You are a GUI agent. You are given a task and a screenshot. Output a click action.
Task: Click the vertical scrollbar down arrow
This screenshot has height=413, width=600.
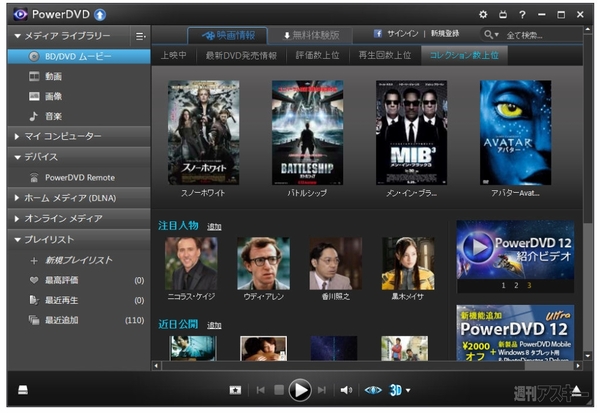[x=588, y=356]
